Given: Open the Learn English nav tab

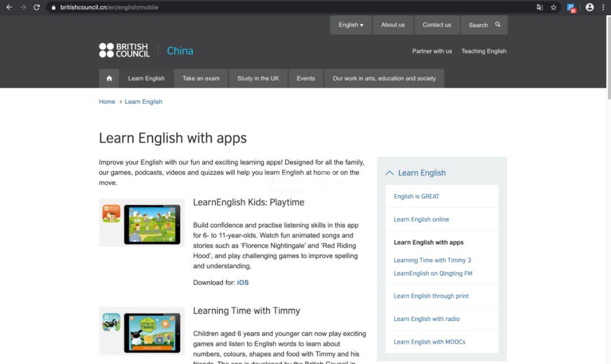Looking at the screenshot, I should [147, 78].
